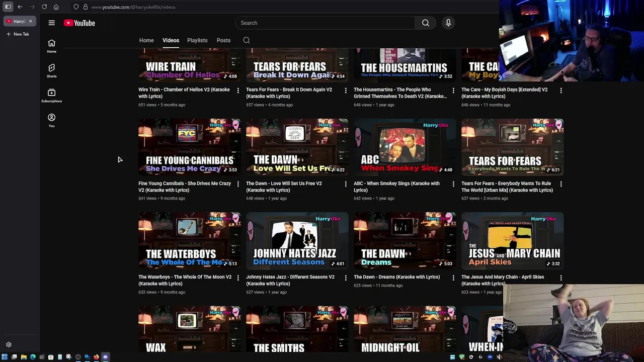Open Johnny Hates Jazz Different Seasons title link

pyautogui.click(x=290, y=280)
